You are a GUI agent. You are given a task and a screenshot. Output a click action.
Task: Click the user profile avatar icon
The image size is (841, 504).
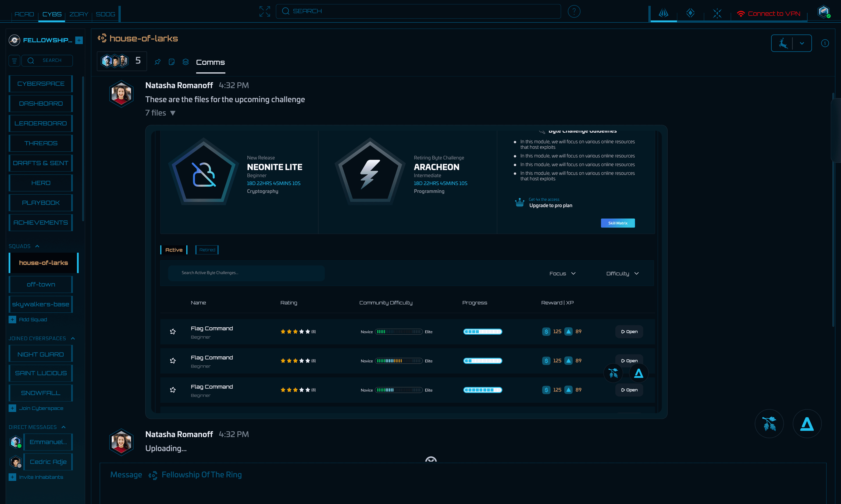point(823,12)
